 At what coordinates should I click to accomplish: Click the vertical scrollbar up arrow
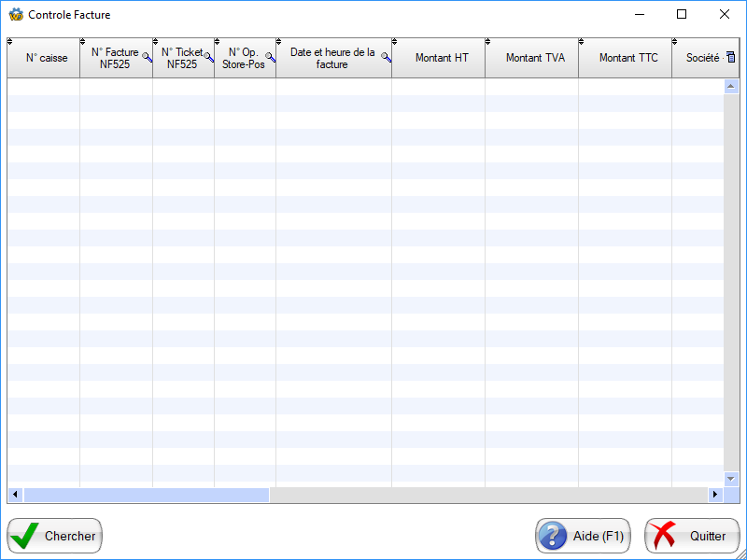[732, 87]
